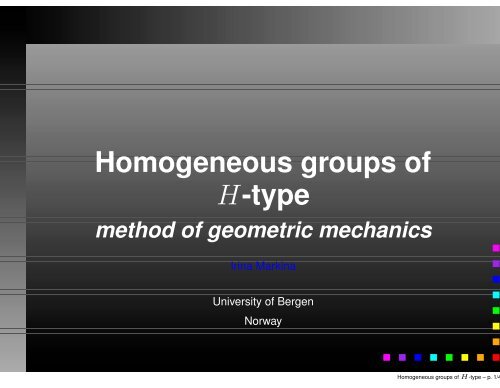This screenshot has height=388, width=500.
Task: Click the "Norway" text line
Action: coord(263,321)
